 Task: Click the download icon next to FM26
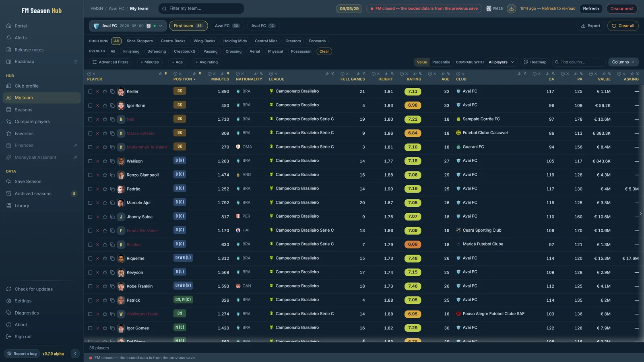tap(511, 8)
